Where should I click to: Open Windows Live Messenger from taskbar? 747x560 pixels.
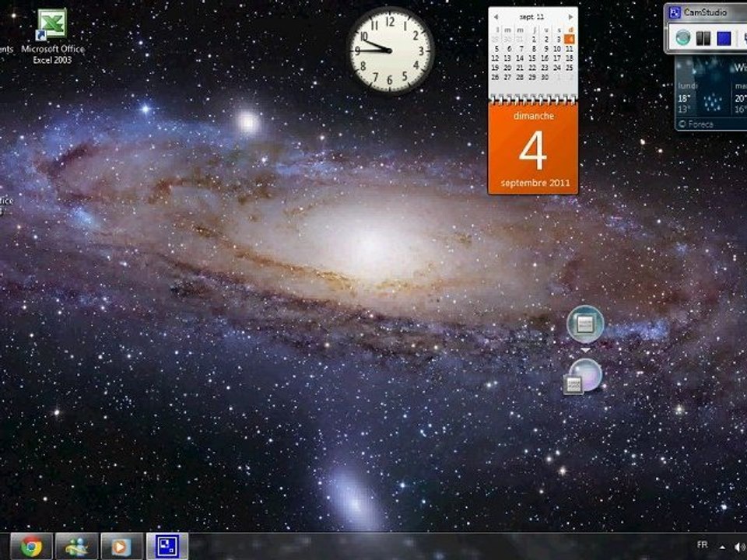76,546
